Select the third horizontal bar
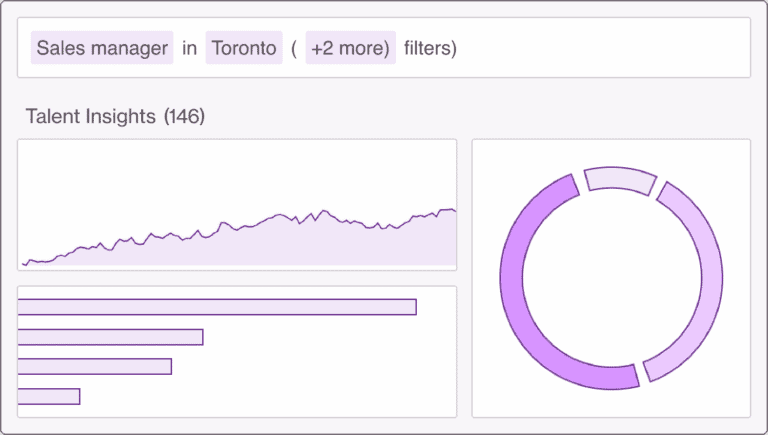 [95, 366]
